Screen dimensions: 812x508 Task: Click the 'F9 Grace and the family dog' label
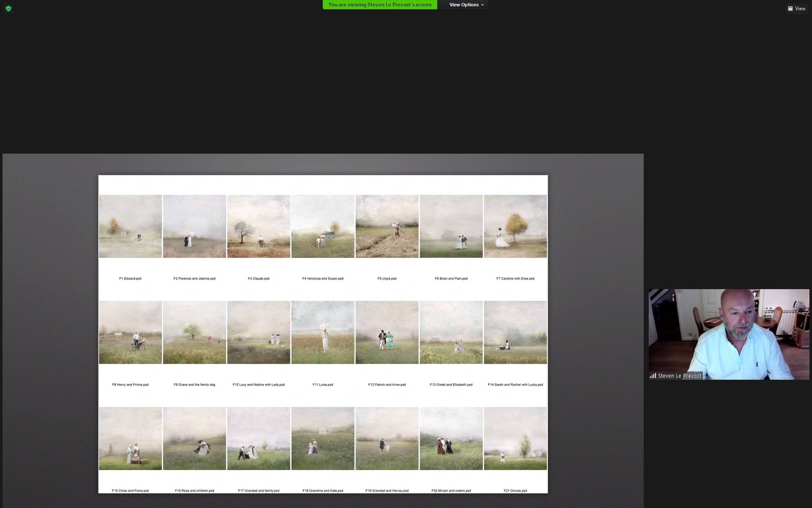(194, 384)
